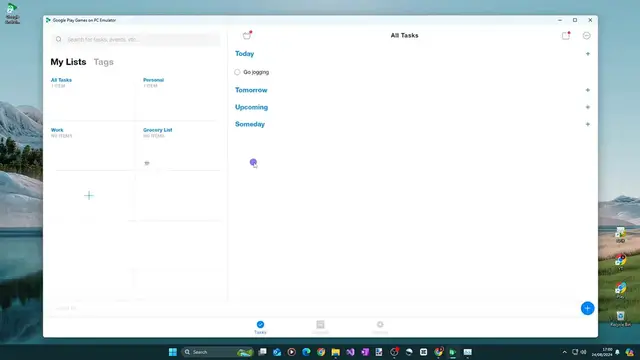Open the square icon with red notification dot
640x360 pixels.
click(x=566, y=36)
